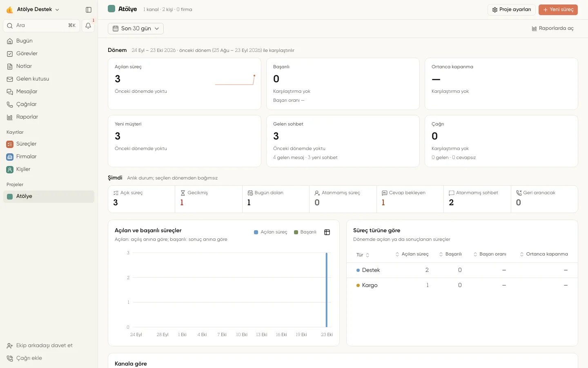Go to Görevler in sidebar
Screen dimensions: 588x368
49,54
